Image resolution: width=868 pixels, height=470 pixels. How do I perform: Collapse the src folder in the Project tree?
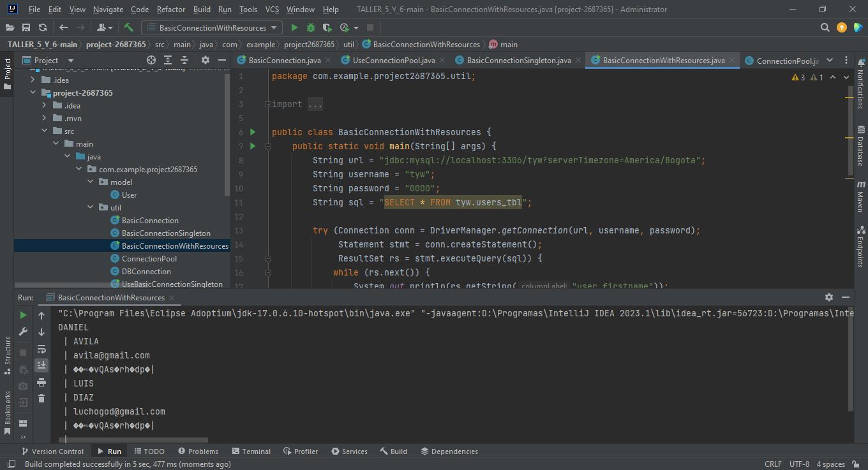[45, 131]
